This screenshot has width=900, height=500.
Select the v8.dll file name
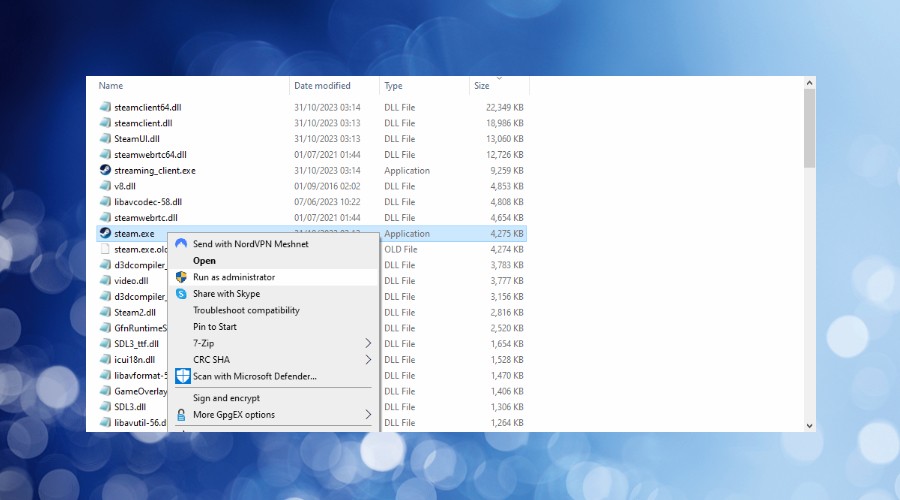coord(125,186)
